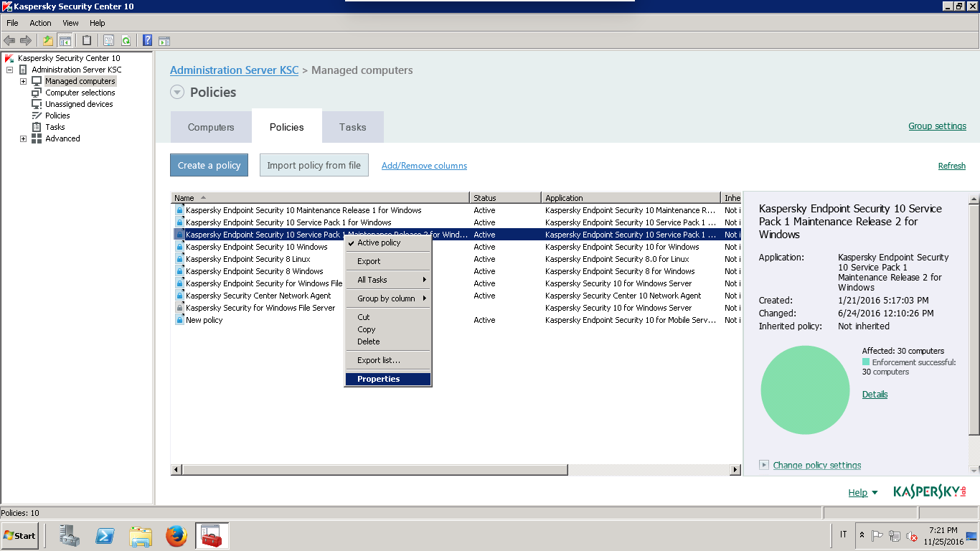Click the green Refresh toolbar icon
980x551 pixels.
(x=126, y=40)
